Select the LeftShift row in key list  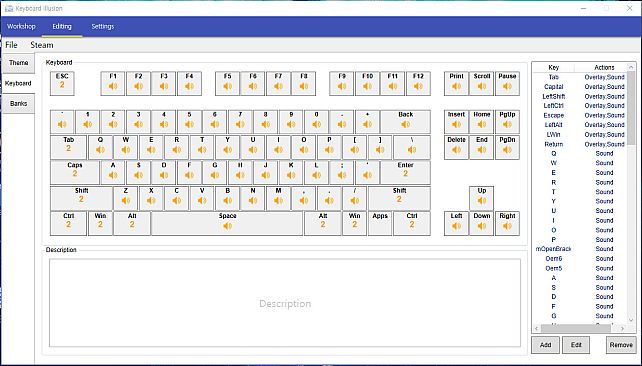coord(579,96)
